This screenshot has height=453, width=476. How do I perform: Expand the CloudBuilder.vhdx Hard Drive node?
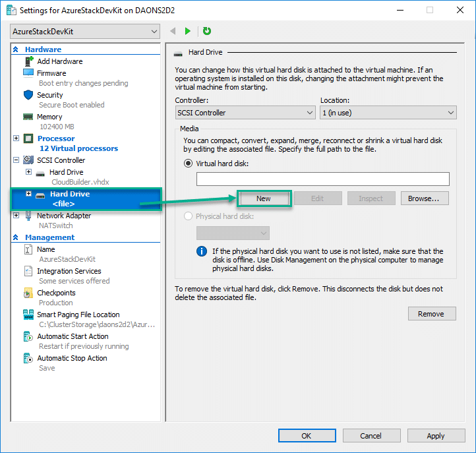pyautogui.click(x=28, y=172)
